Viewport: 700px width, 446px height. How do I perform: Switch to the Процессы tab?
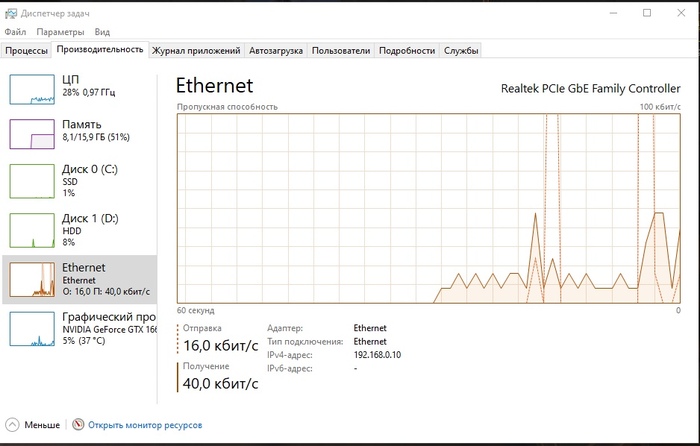[26, 51]
